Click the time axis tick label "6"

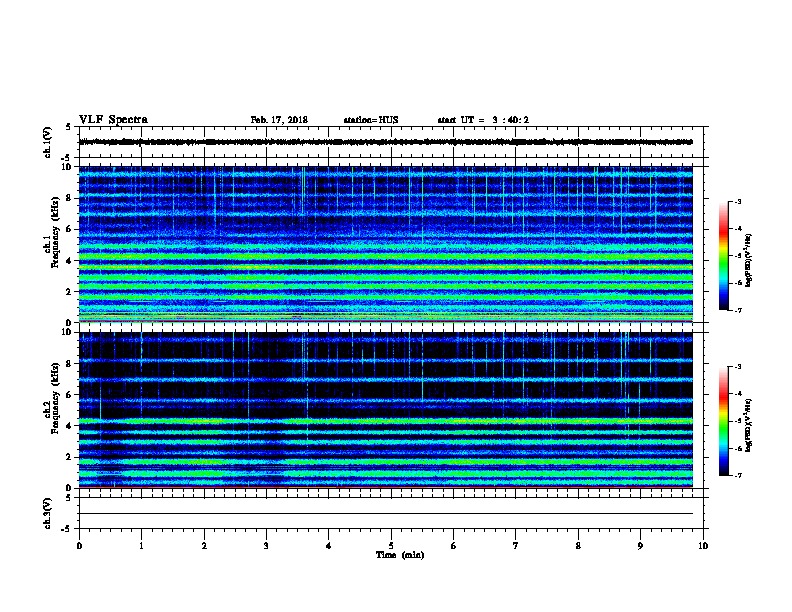[454, 546]
